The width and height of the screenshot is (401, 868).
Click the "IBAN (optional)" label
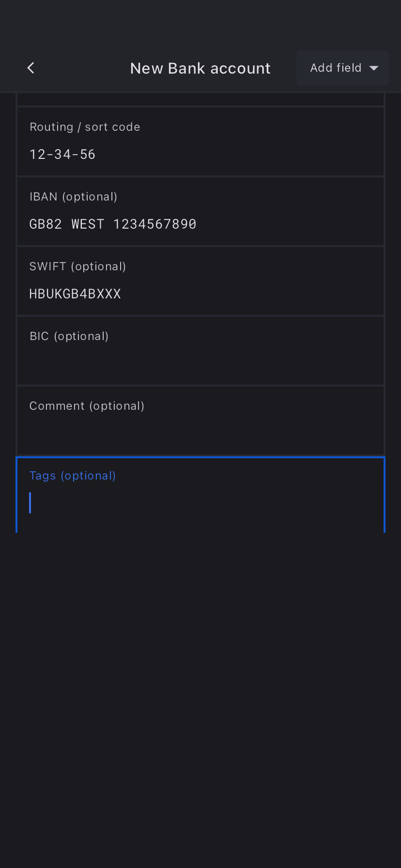pyautogui.click(x=73, y=197)
